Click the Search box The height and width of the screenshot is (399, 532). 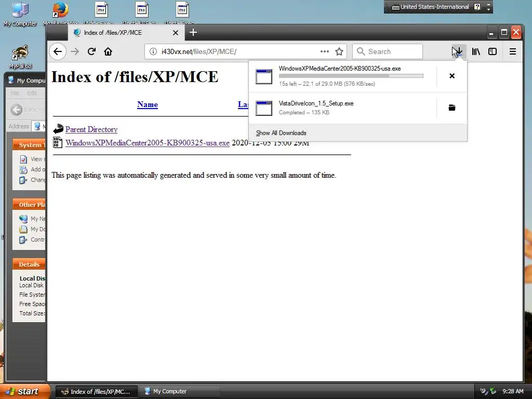click(388, 51)
